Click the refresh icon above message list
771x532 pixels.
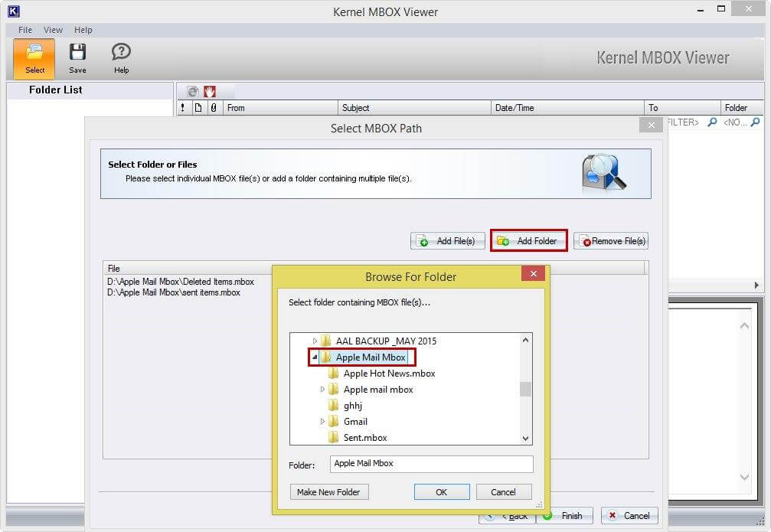[193, 91]
